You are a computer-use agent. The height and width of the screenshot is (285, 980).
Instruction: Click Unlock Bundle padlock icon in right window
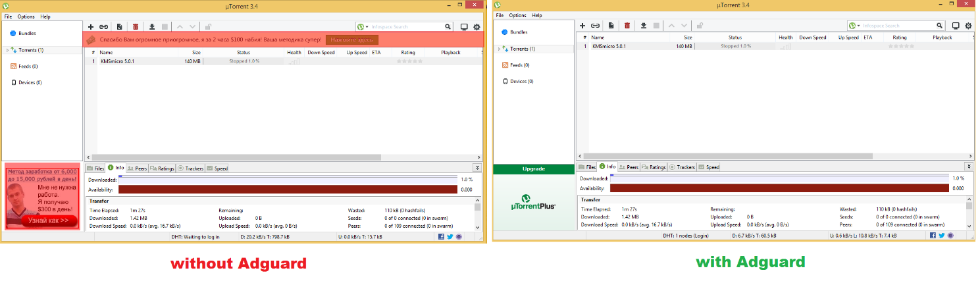[700, 26]
